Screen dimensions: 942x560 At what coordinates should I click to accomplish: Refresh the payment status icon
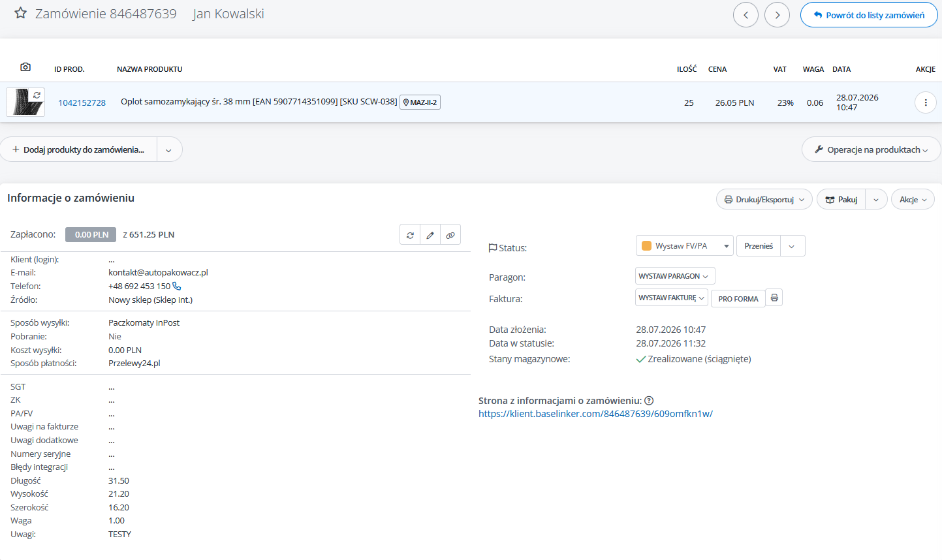click(x=410, y=235)
